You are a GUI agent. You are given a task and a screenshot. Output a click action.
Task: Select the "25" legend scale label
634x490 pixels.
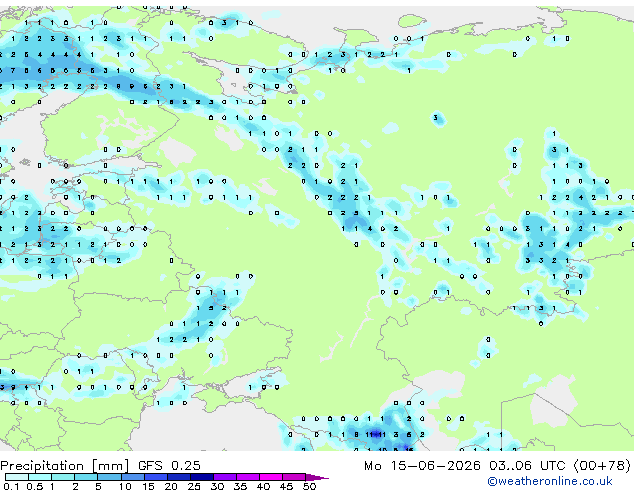[x=194, y=486]
